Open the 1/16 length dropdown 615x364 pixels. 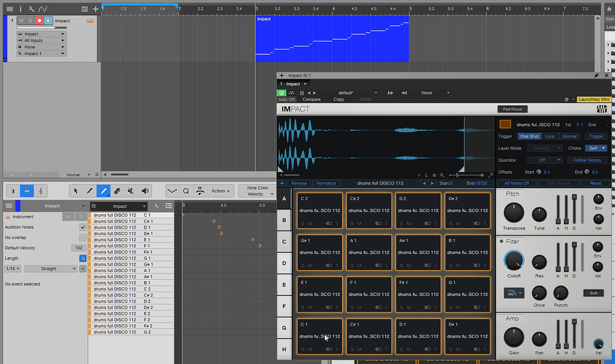tap(13, 269)
